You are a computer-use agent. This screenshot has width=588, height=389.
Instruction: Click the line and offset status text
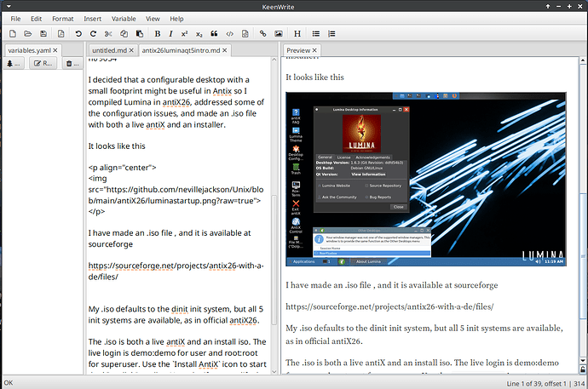pyautogui.click(x=545, y=383)
